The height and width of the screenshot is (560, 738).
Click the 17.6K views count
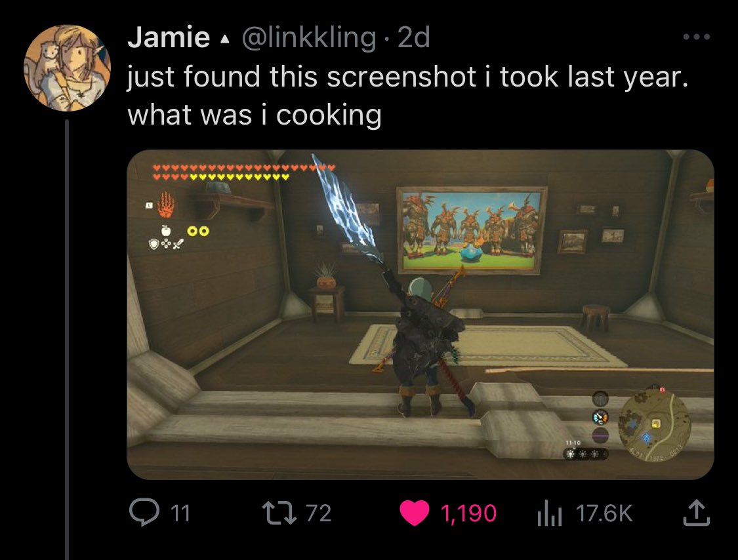point(604,513)
